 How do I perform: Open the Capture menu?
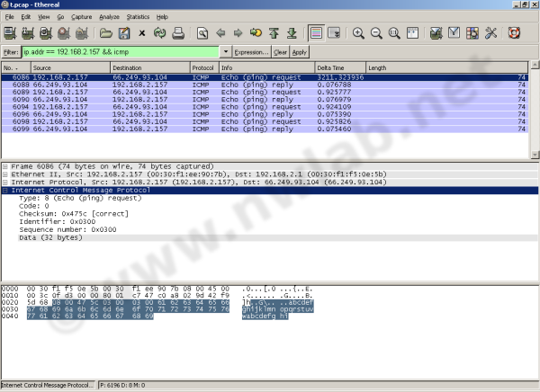pos(82,17)
